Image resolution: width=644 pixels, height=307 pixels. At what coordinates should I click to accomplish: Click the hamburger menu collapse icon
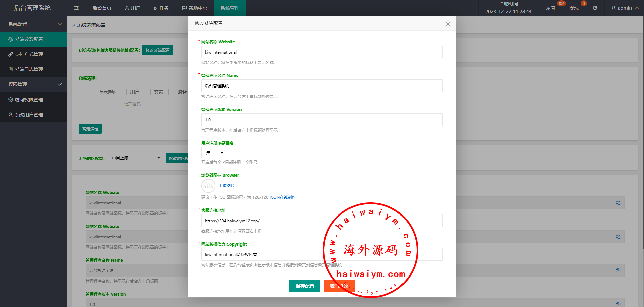[x=76, y=8]
